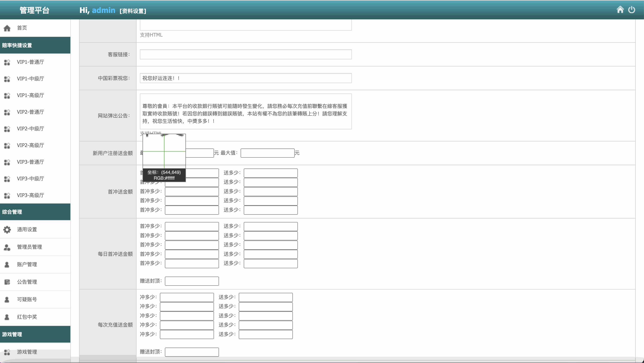This screenshot has height=363, width=644.
Task: Open the VIP2-中级厅 menu item
Action: (30, 128)
